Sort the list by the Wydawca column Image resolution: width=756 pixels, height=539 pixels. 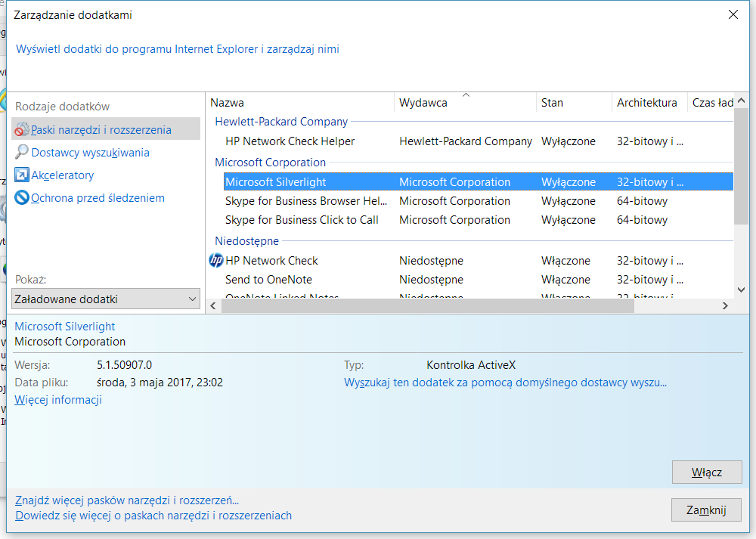[x=465, y=103]
